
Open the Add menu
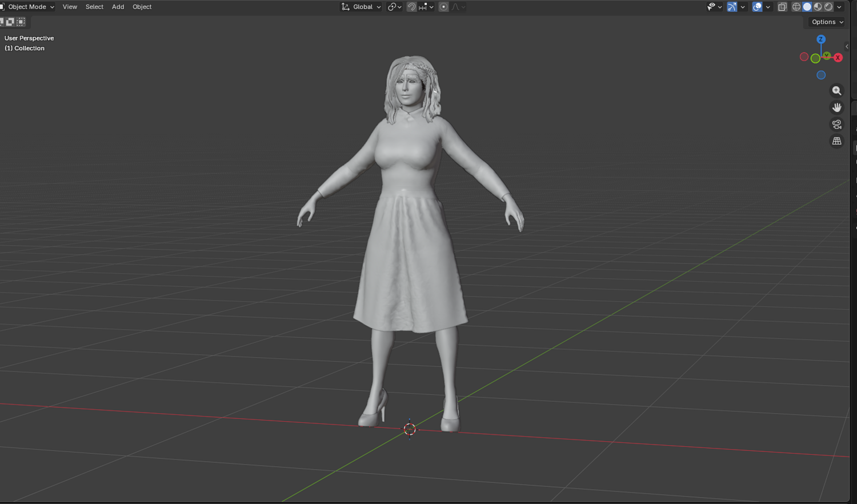(118, 7)
